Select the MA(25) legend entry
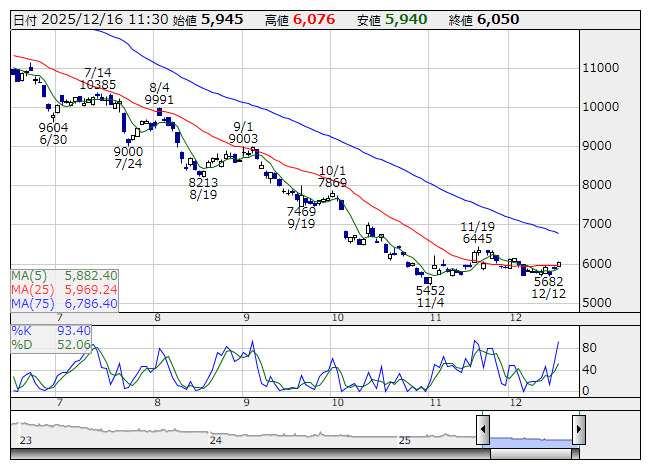 click(x=64, y=289)
